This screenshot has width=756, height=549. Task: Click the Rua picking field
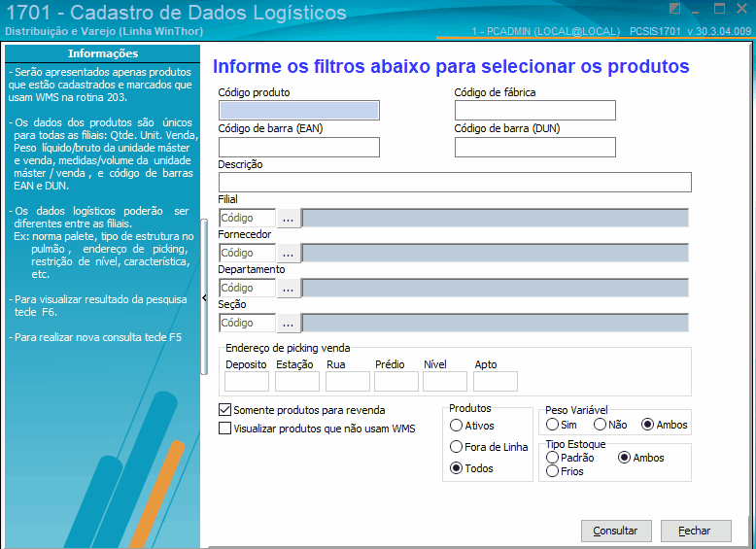click(348, 381)
